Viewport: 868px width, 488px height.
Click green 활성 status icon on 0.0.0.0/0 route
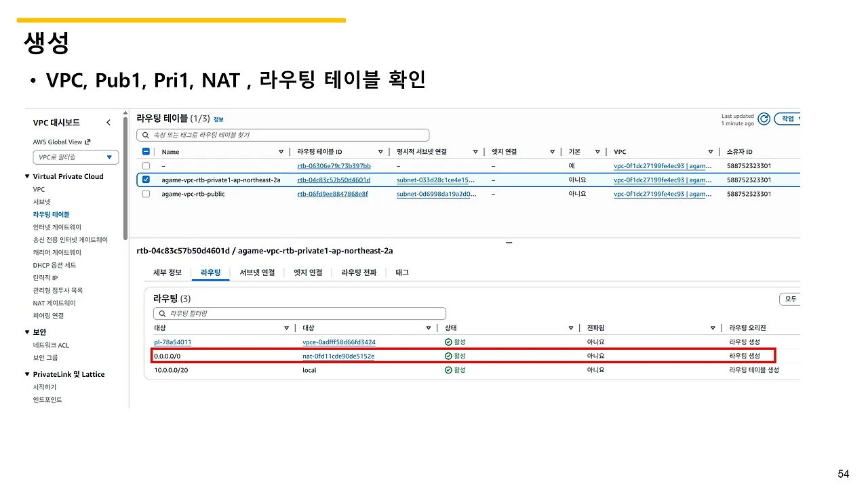point(448,356)
